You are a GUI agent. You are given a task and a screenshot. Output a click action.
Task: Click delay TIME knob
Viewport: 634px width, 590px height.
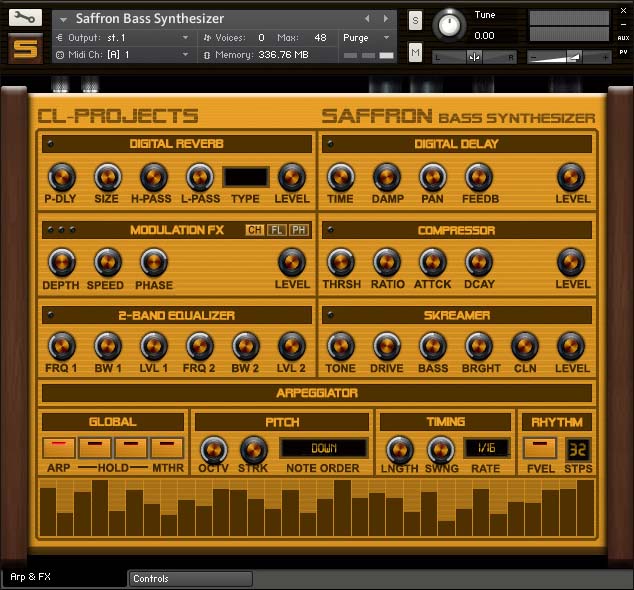click(x=341, y=177)
